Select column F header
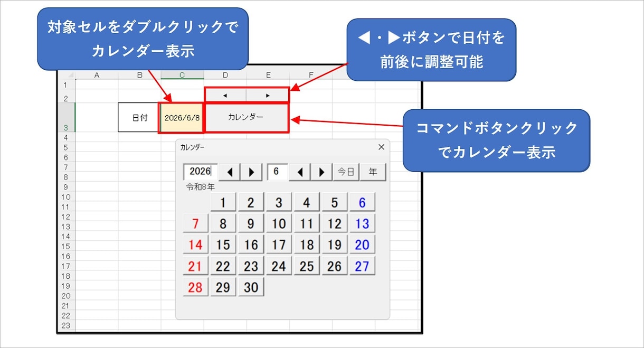The image size is (644, 348). tap(311, 75)
